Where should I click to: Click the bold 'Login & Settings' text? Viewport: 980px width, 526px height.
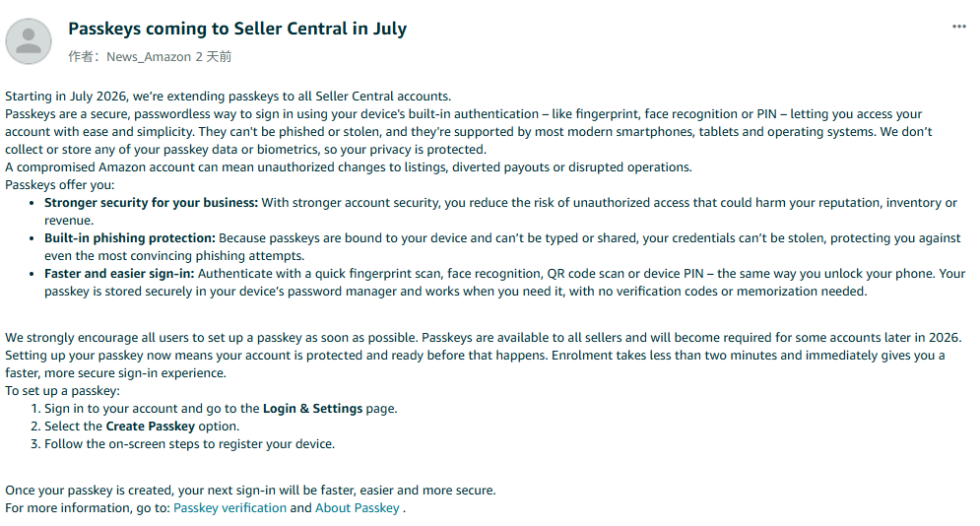click(x=312, y=409)
